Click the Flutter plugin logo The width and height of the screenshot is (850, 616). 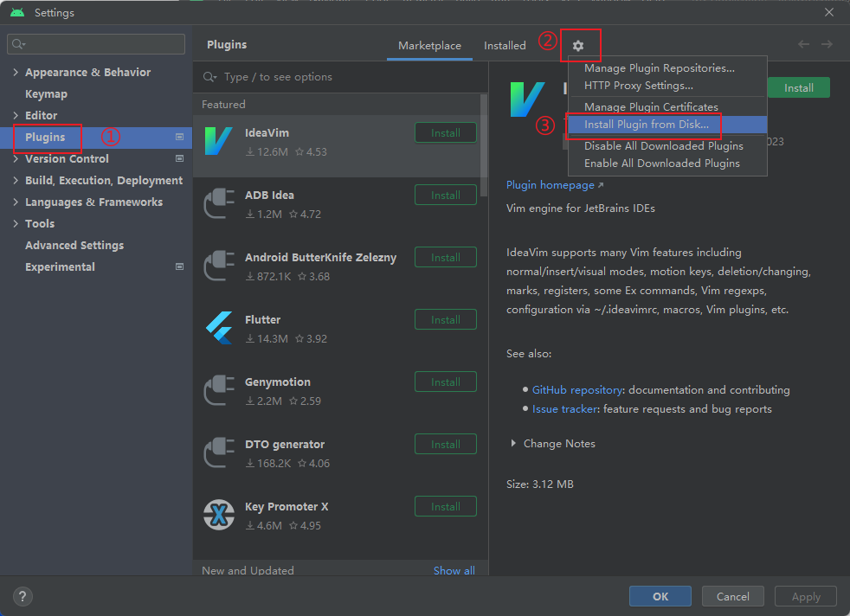click(x=219, y=328)
